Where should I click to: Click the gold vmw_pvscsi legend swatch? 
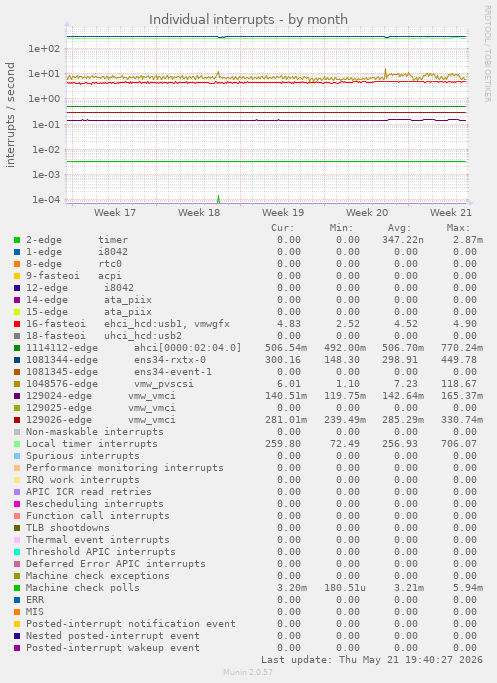(17, 384)
